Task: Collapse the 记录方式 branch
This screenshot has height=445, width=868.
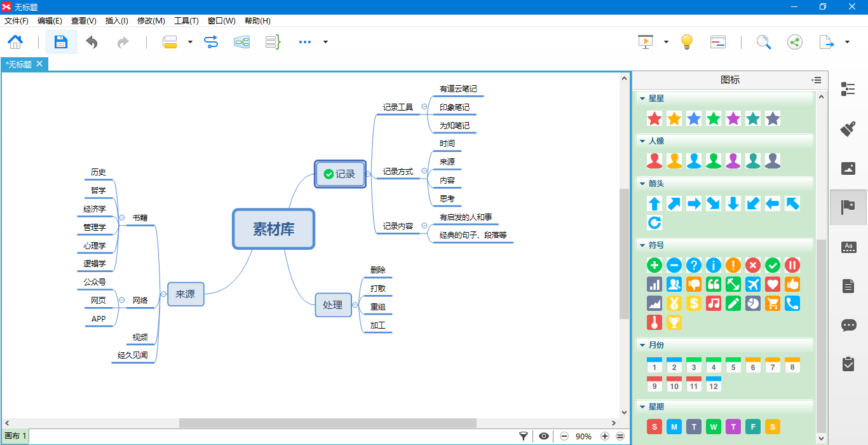Action: 424,171
